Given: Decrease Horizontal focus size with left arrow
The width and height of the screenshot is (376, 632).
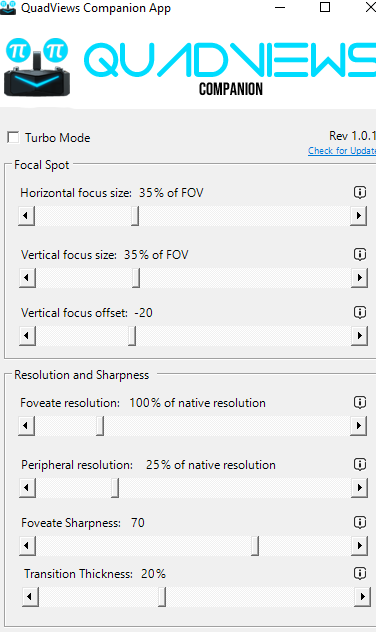Looking at the screenshot, I should 26,216.
